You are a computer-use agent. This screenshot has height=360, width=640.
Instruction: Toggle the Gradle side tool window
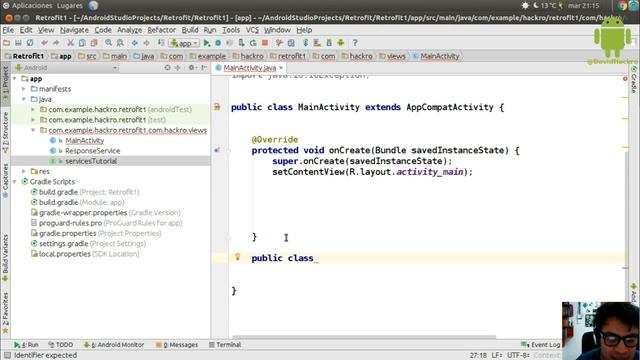click(634, 80)
